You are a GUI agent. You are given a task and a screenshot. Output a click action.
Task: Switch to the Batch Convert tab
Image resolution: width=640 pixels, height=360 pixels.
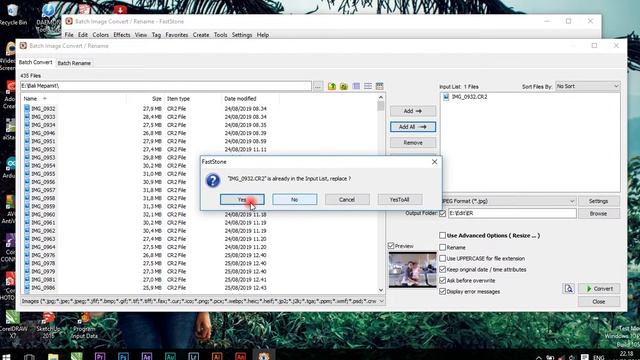36,62
